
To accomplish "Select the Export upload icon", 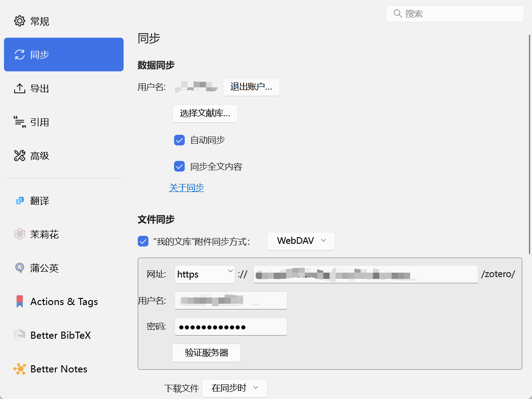I will pyautogui.click(x=19, y=89).
